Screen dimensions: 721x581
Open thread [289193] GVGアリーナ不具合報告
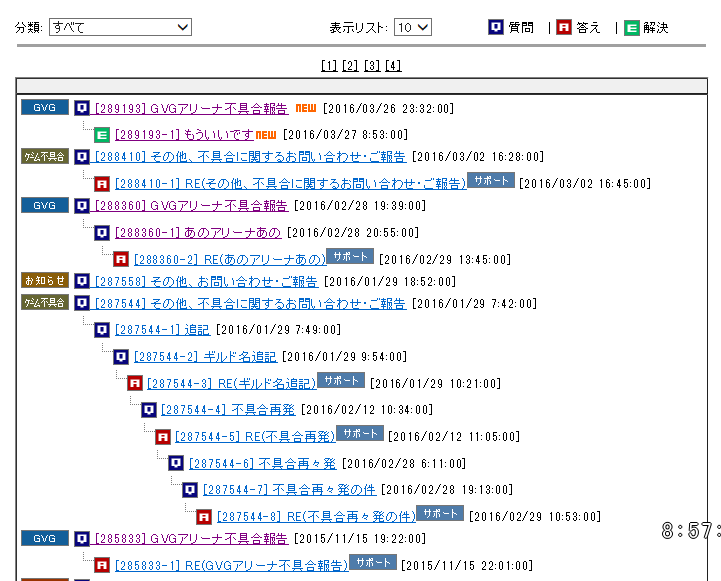[x=191, y=108]
